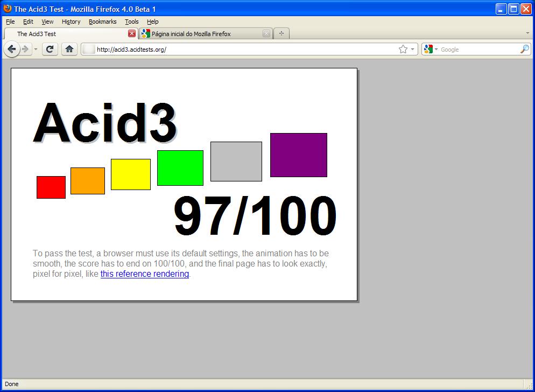Open the back/forward history dropdown arrow

coord(36,50)
